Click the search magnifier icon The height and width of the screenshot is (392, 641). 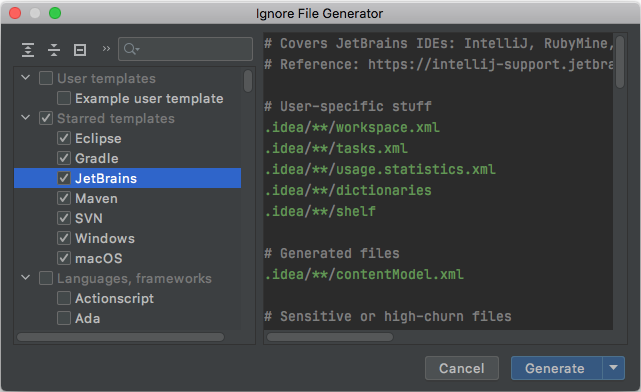(131, 49)
